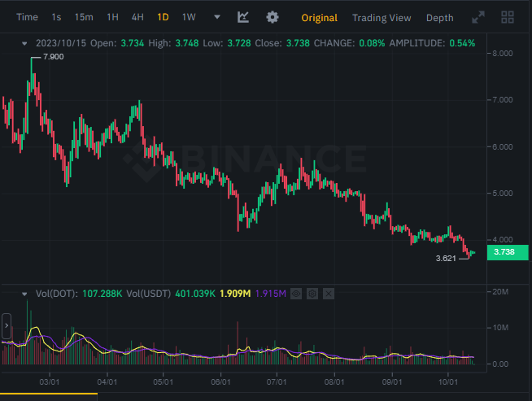Select the 15m interval

tap(84, 17)
